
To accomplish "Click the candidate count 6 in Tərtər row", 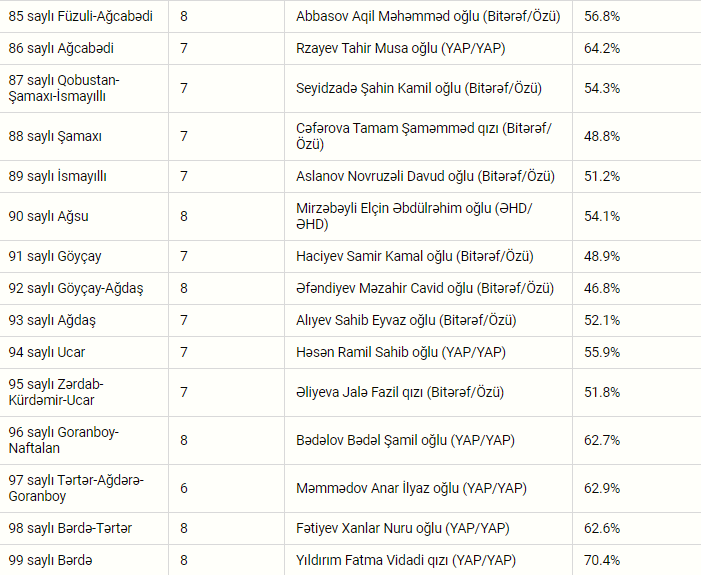I will 184,488.
